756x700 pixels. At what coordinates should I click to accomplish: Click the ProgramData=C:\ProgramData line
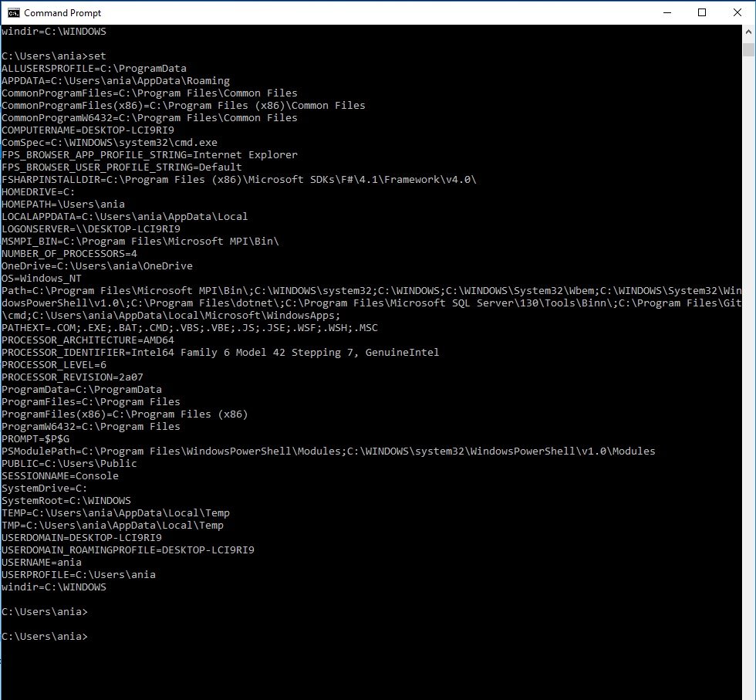click(x=82, y=390)
